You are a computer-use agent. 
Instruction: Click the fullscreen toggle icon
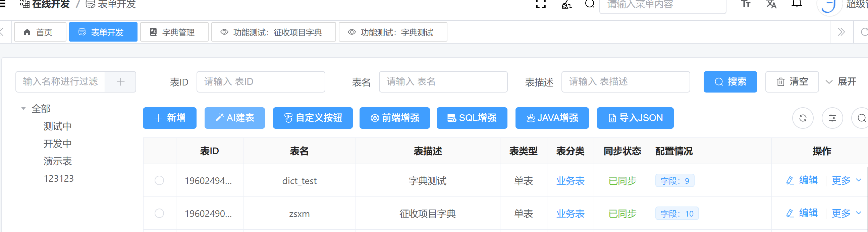pos(540,4)
